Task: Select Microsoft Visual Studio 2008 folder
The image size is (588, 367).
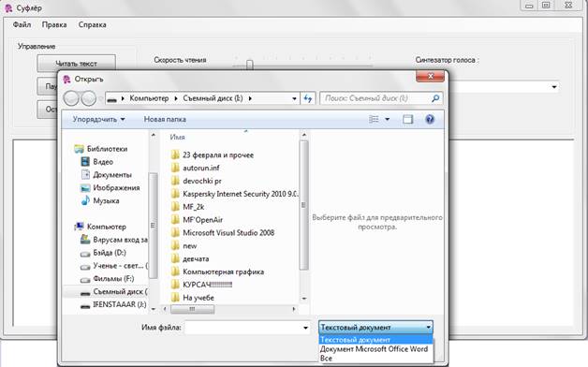Action: click(223, 233)
